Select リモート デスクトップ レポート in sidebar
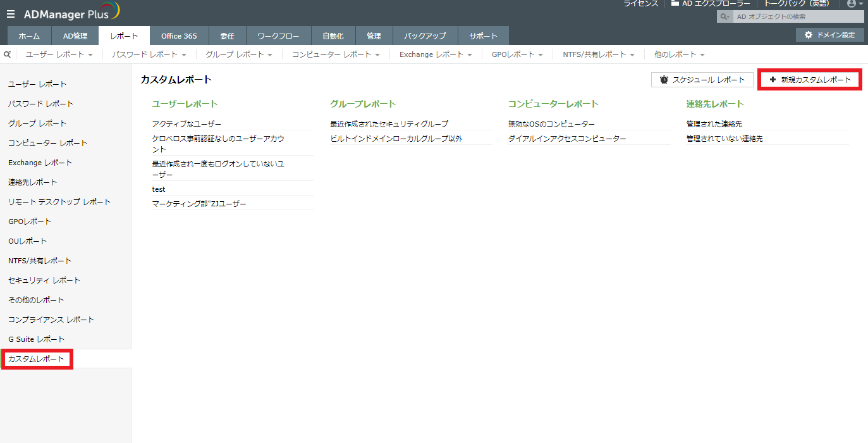 (59, 202)
